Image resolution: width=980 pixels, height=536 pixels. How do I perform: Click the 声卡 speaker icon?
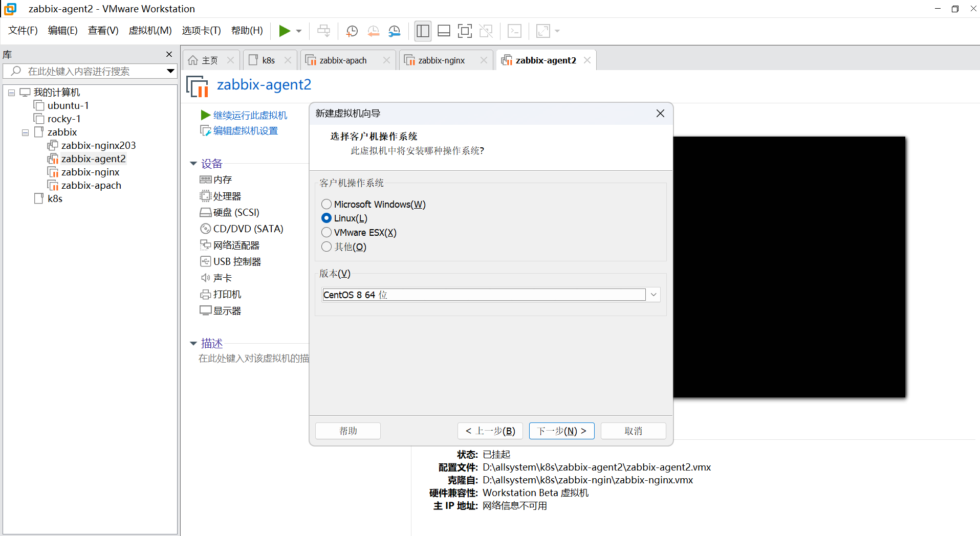point(205,278)
